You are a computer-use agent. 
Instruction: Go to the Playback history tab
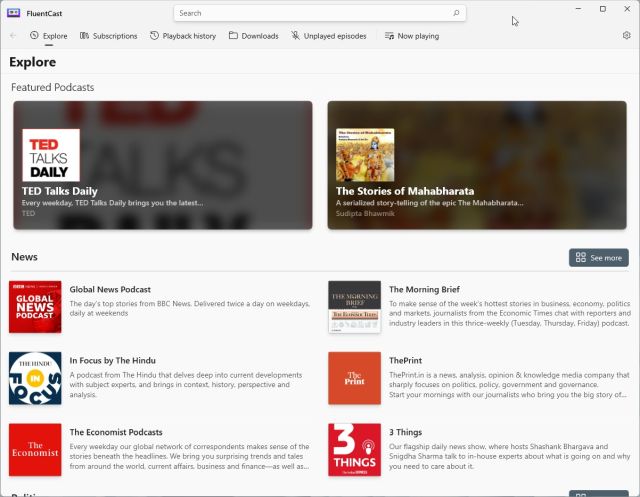point(183,36)
